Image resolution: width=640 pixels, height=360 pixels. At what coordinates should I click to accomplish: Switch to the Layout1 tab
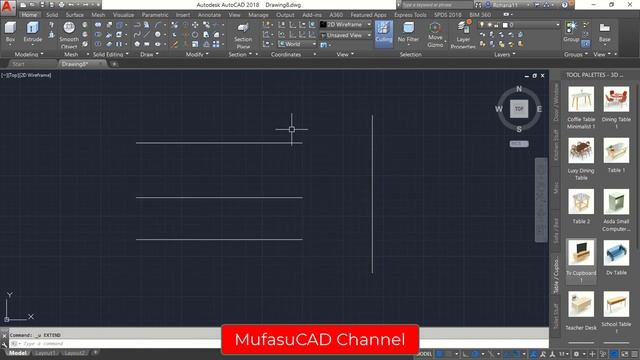[x=44, y=353]
